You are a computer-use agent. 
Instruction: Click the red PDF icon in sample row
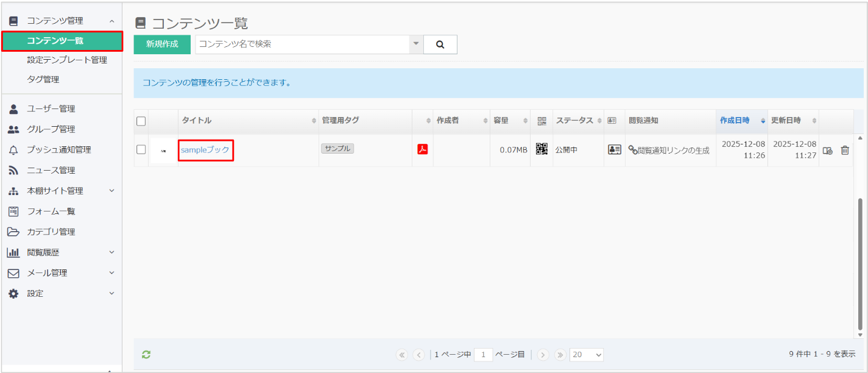pos(422,149)
